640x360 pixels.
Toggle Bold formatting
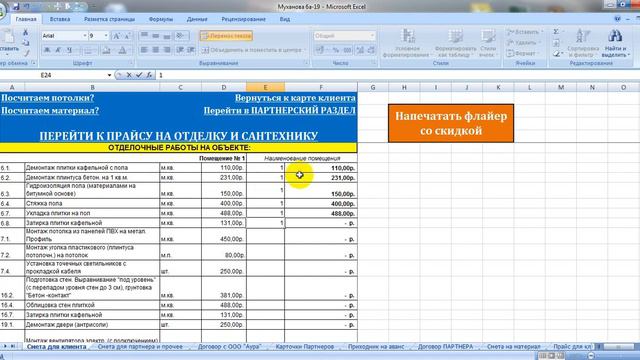47,50
